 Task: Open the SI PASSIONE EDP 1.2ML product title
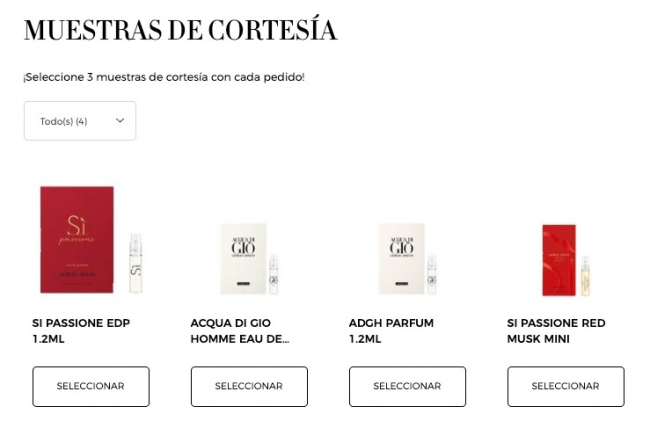point(81,331)
